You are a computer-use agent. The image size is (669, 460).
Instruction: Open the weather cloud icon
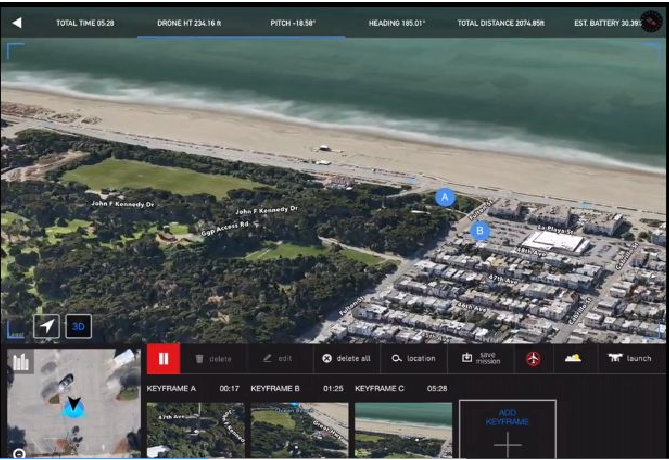[x=573, y=358]
